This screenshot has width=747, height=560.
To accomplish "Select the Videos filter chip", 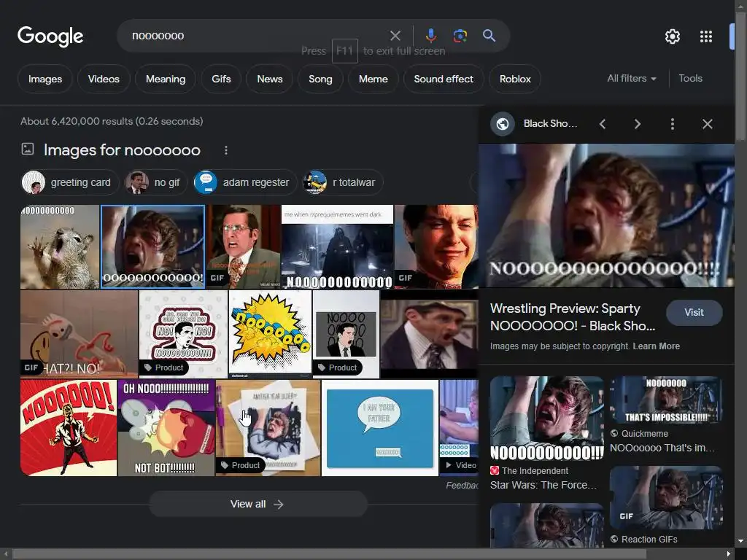I will coord(104,79).
